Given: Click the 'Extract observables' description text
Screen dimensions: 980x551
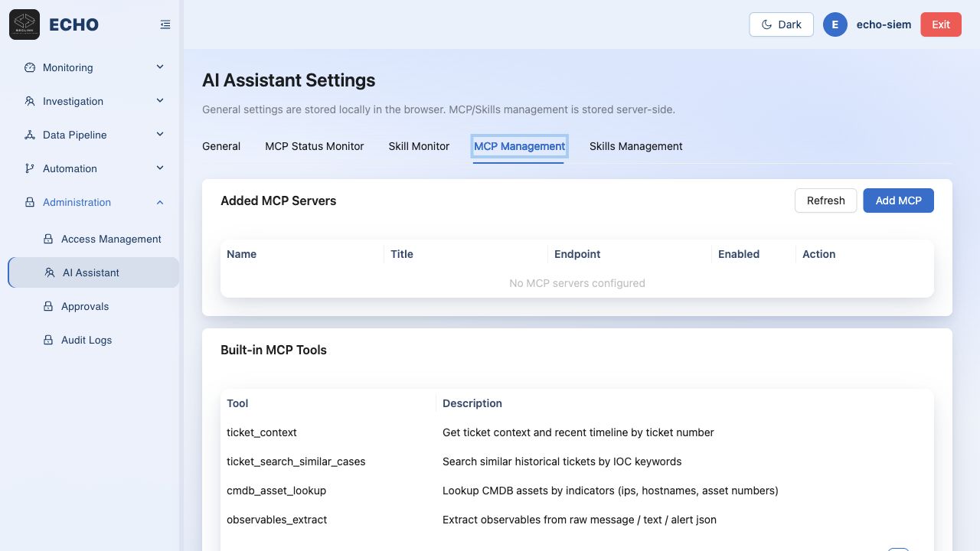Looking at the screenshot, I should pyautogui.click(x=580, y=520).
